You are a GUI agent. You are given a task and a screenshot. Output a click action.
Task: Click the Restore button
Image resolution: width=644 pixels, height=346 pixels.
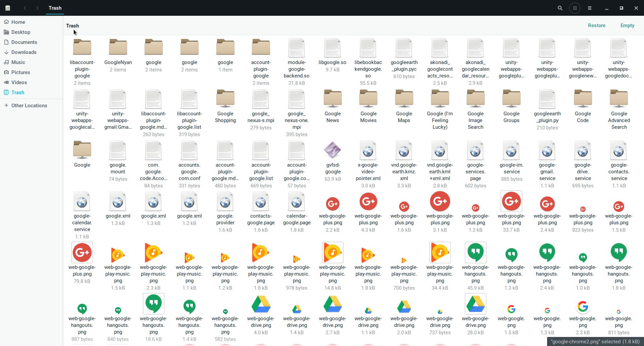pos(596,25)
